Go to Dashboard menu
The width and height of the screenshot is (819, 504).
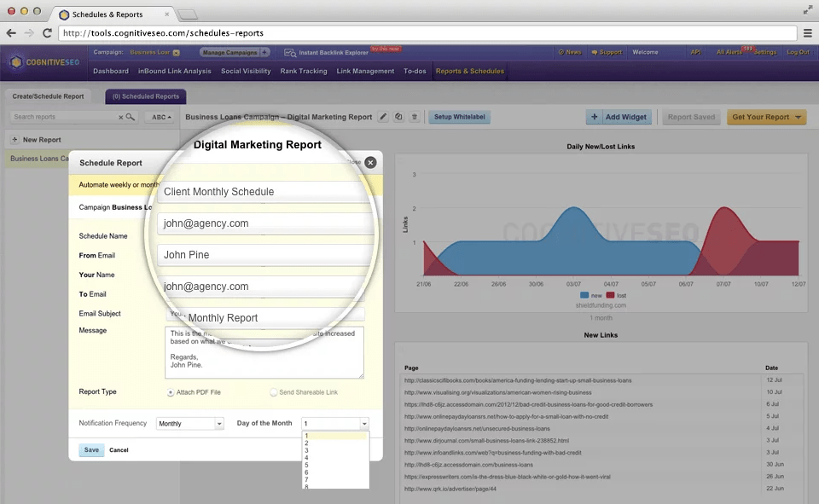click(111, 71)
